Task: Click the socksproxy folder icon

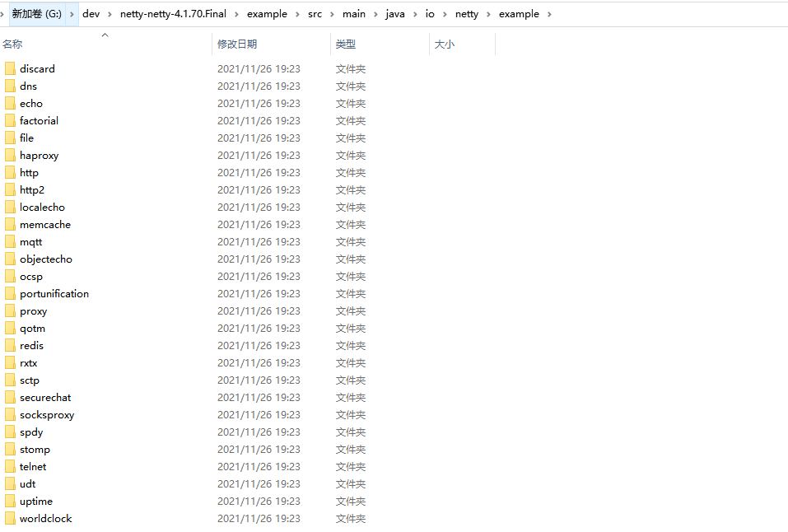Action: (10, 414)
